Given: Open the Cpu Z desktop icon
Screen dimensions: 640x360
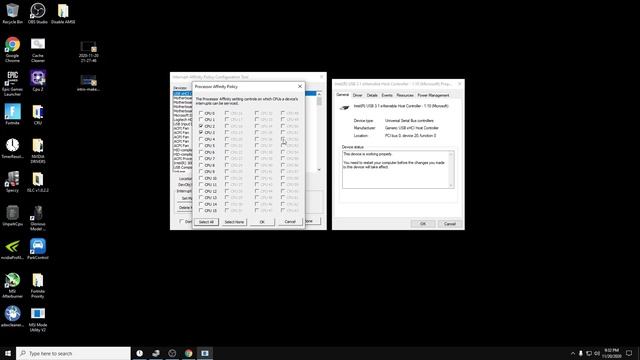Looking at the screenshot, I should [38, 80].
